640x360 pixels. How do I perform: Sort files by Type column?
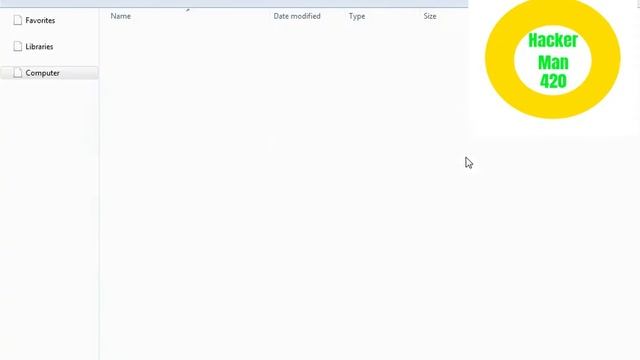click(x=357, y=16)
